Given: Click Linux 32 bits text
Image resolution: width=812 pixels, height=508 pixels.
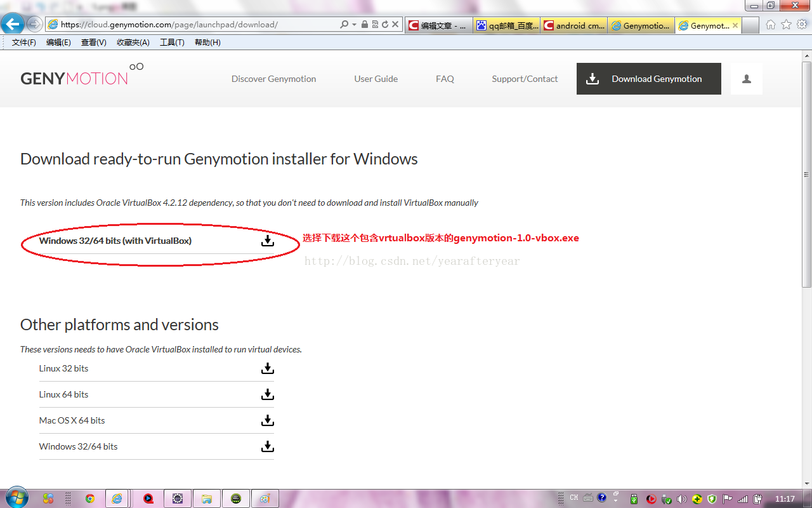Looking at the screenshot, I should coord(63,368).
